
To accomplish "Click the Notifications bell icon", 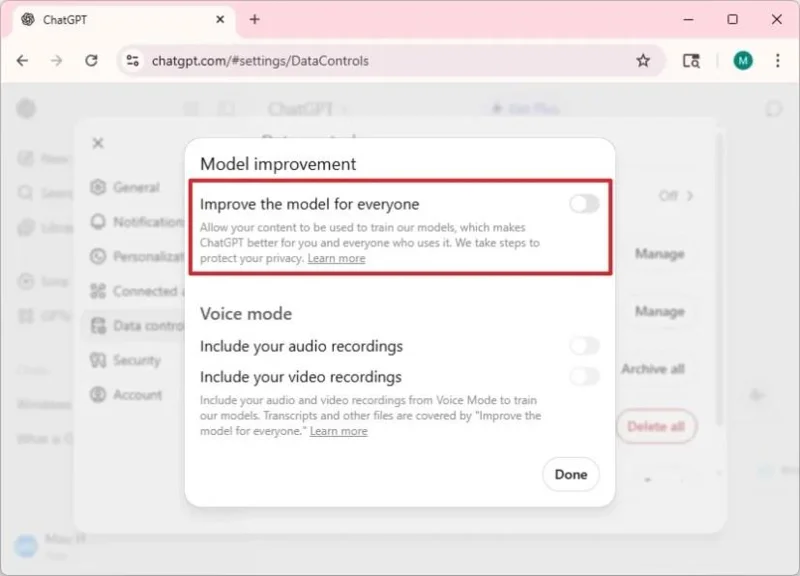I will [98, 222].
